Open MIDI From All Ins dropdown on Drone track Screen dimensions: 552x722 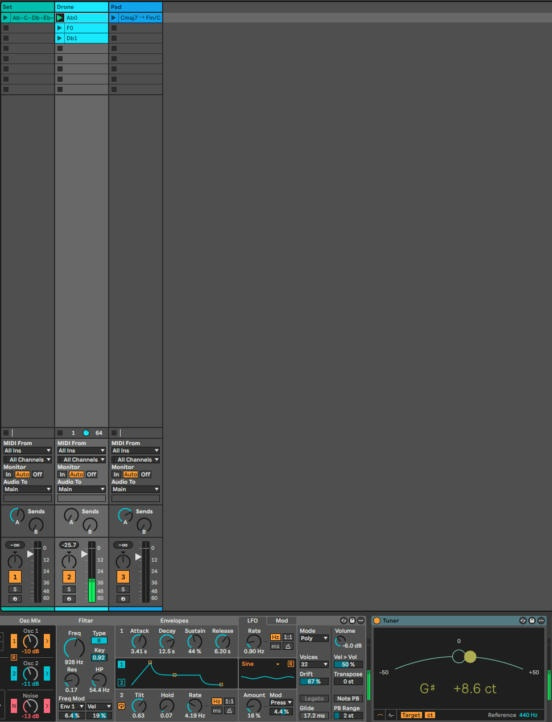point(81,451)
